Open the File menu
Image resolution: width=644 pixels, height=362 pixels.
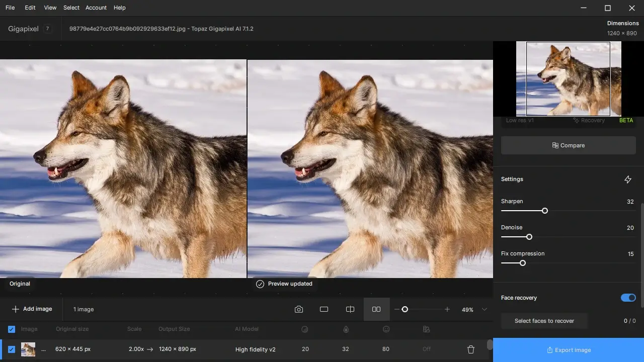click(x=10, y=8)
